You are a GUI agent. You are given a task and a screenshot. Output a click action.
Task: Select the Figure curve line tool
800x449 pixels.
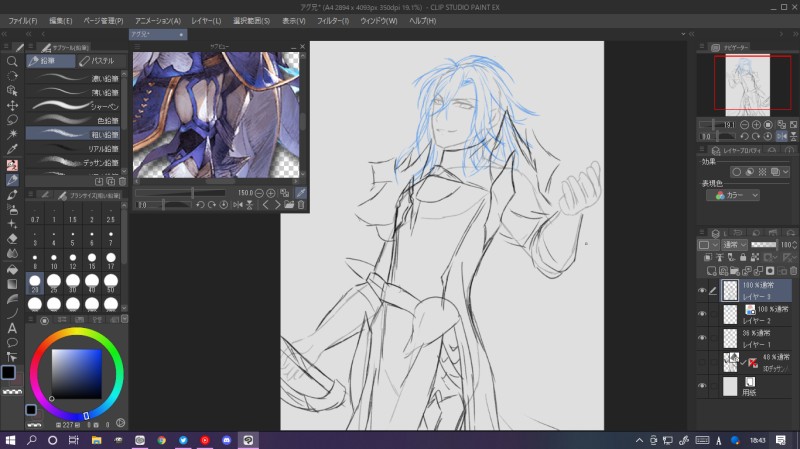[12, 313]
